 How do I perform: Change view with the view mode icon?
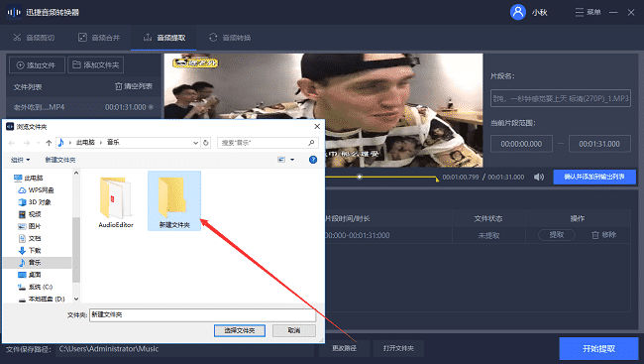[x=281, y=160]
